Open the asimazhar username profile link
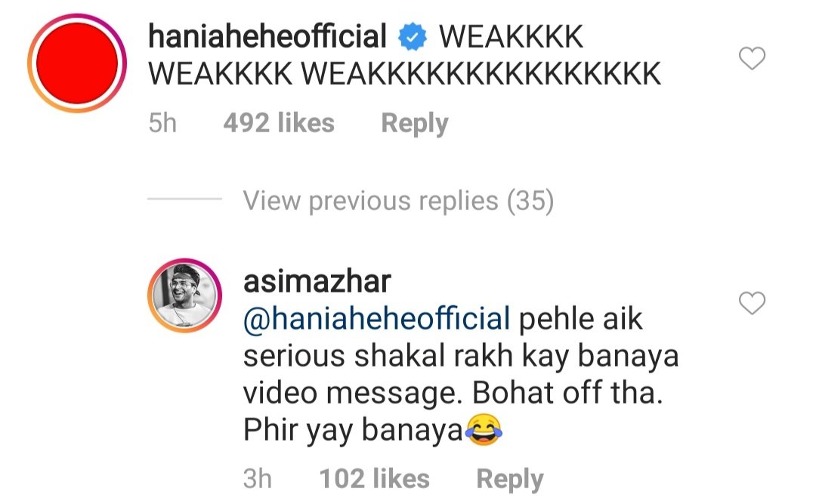The height and width of the screenshot is (504, 816). 317,282
